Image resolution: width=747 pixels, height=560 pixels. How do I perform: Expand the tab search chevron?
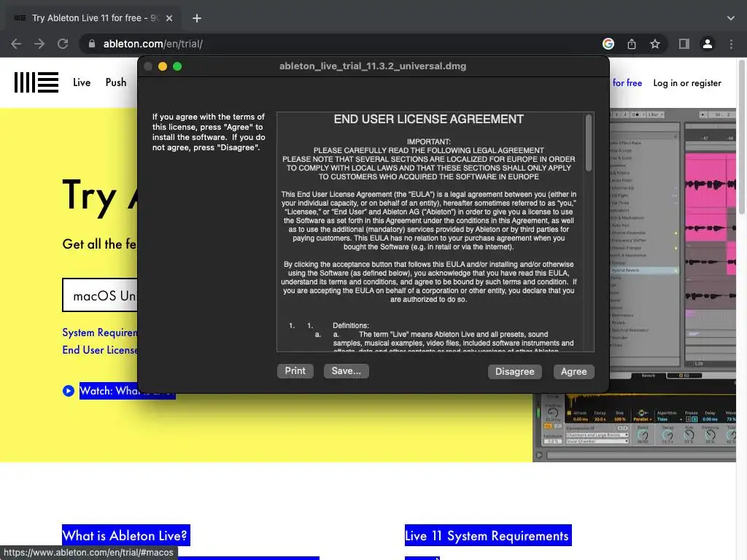coord(731,18)
